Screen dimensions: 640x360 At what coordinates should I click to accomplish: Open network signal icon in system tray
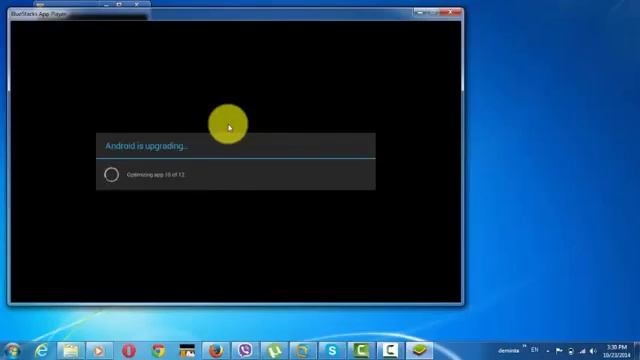tap(582, 351)
